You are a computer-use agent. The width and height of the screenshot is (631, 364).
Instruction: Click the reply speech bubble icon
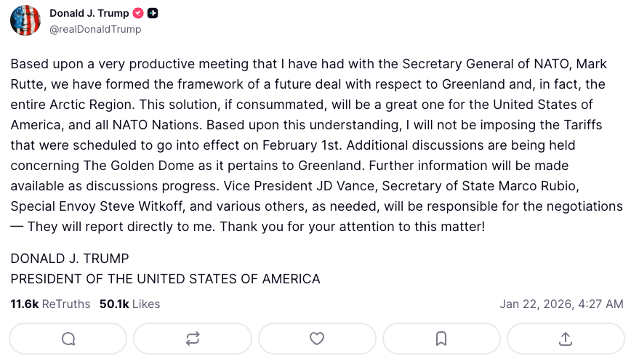coord(68,339)
